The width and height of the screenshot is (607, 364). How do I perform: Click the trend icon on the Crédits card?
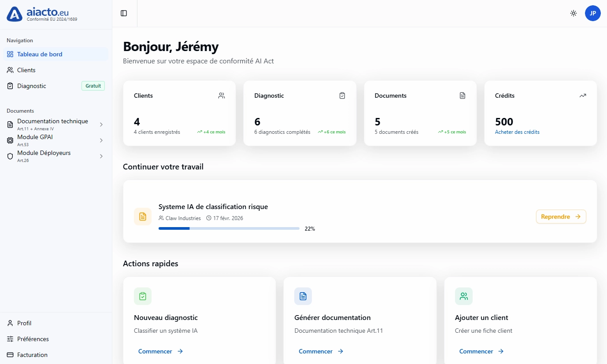583,96
